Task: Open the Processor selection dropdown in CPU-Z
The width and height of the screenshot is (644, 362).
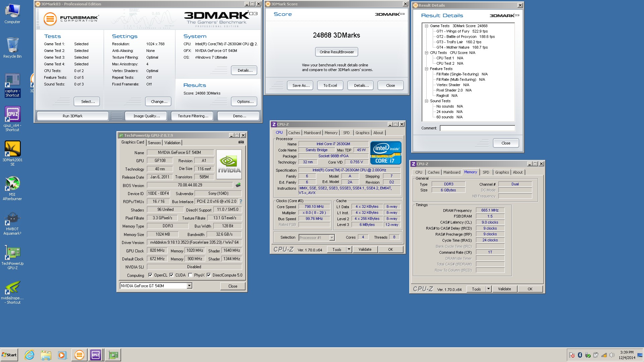Action: pos(332,238)
